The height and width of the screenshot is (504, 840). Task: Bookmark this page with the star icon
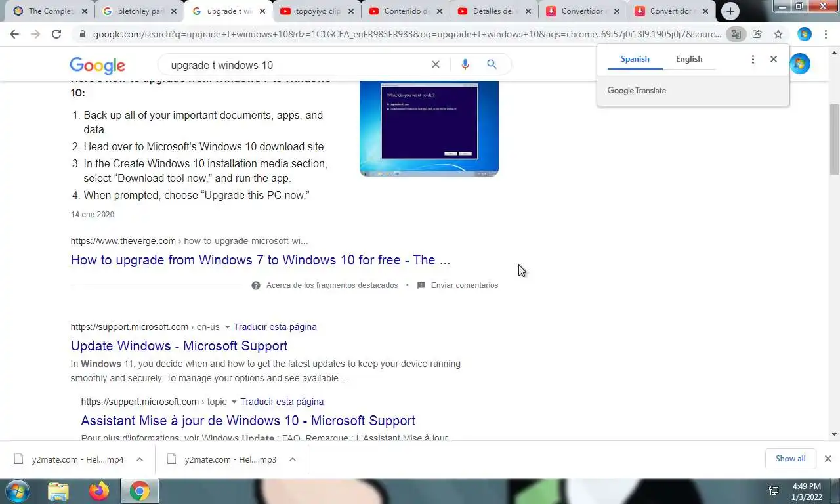[778, 34]
